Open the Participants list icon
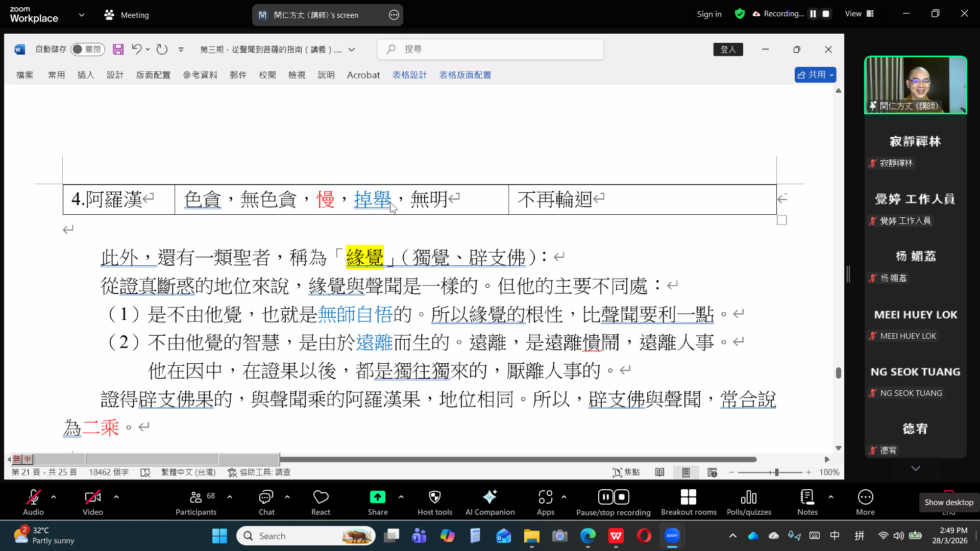980x551 pixels. (195, 497)
